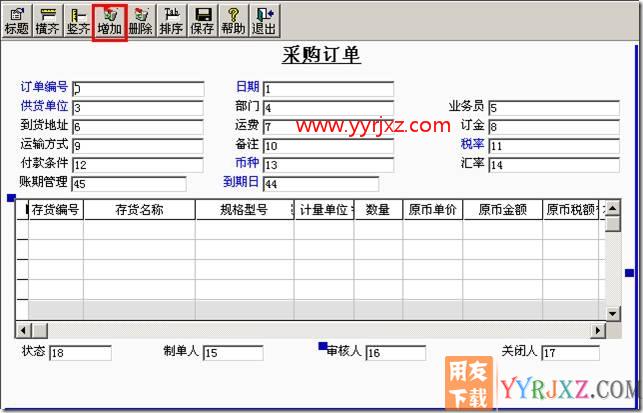
Task: Click the 制单人 field containing 15
Action: point(233,353)
